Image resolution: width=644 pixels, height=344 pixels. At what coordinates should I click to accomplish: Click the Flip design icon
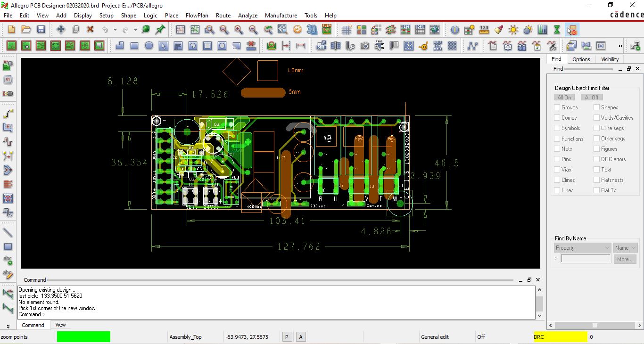pos(327,30)
